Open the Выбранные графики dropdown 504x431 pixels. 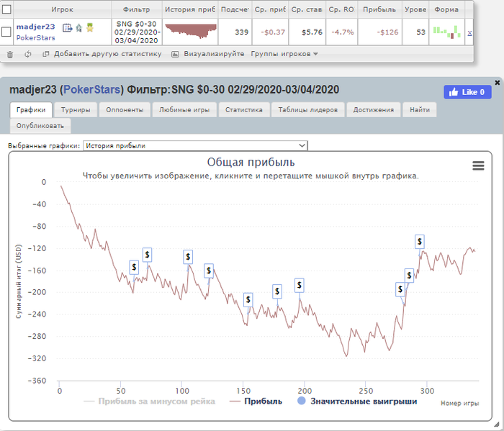(x=195, y=145)
